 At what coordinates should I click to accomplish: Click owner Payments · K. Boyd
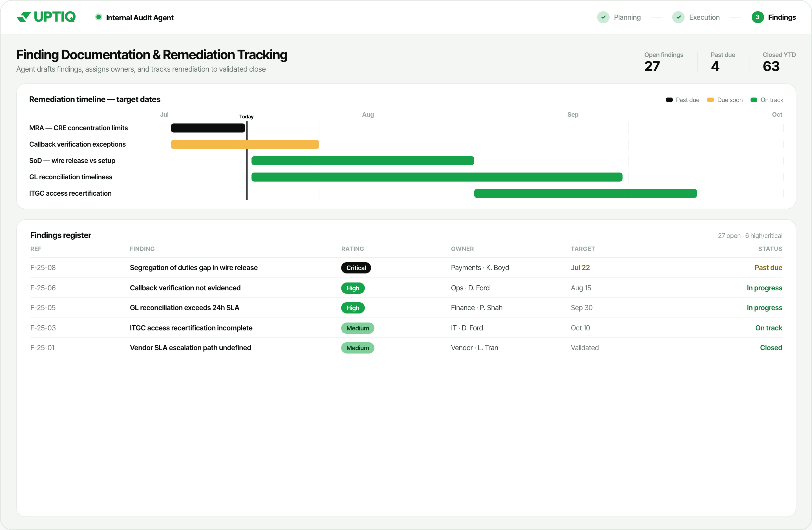pyautogui.click(x=480, y=268)
